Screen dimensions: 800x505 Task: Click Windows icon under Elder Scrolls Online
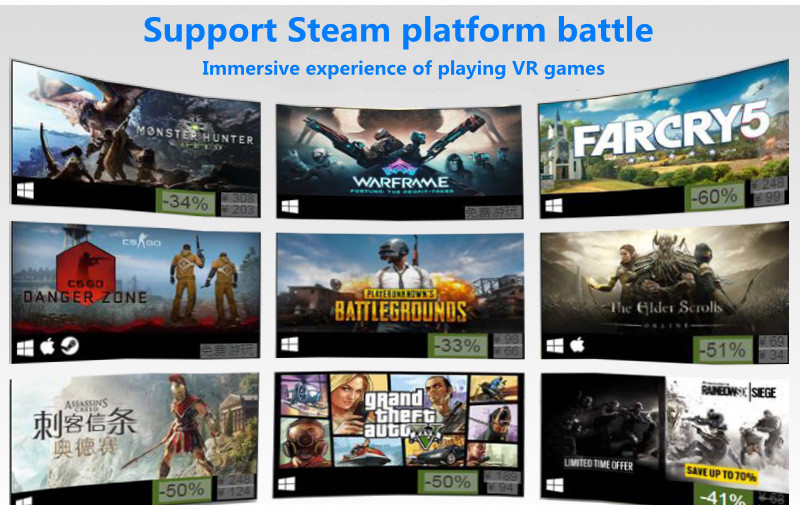coord(555,346)
